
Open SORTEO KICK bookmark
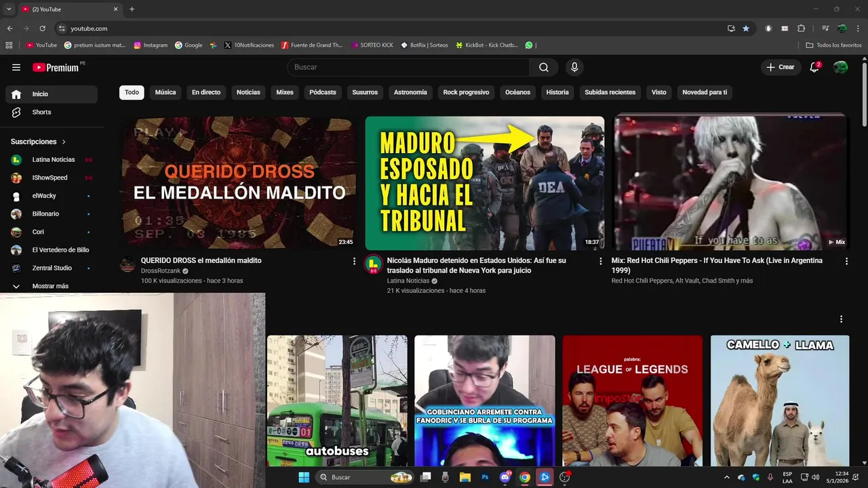pos(372,45)
